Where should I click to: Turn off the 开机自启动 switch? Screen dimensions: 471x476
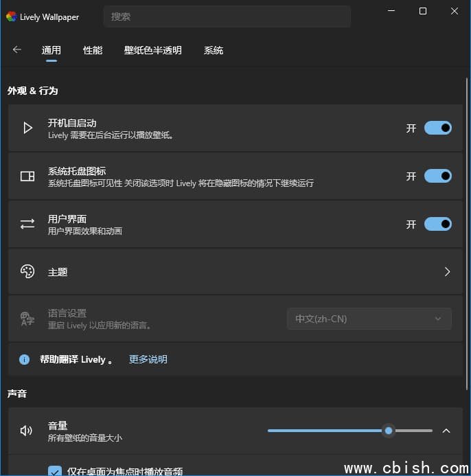[x=438, y=128]
